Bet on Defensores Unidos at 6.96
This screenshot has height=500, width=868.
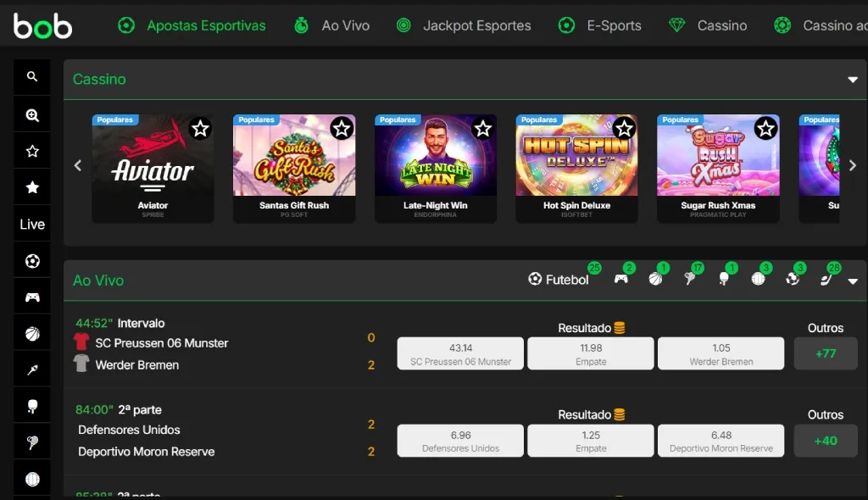(460, 441)
